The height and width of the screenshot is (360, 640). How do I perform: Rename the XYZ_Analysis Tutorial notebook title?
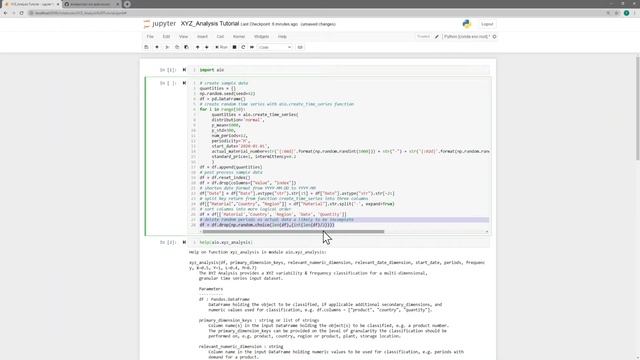[x=210, y=24]
